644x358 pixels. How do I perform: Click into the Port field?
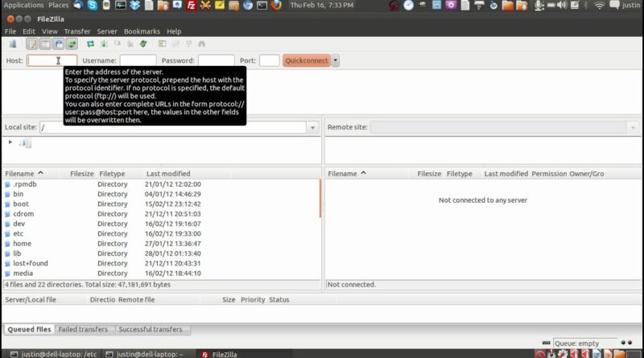pos(270,60)
